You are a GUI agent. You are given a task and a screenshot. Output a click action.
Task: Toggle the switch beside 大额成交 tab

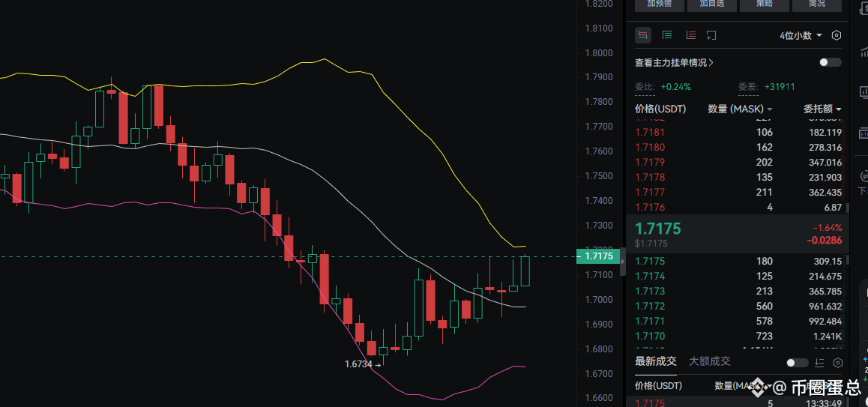click(798, 363)
